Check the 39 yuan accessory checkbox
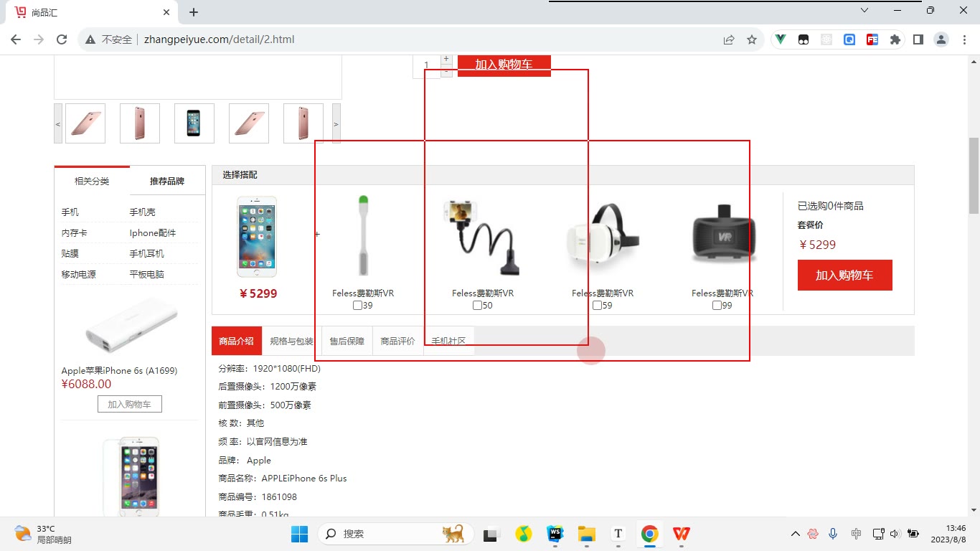Image resolution: width=980 pixels, height=551 pixels. coord(358,306)
